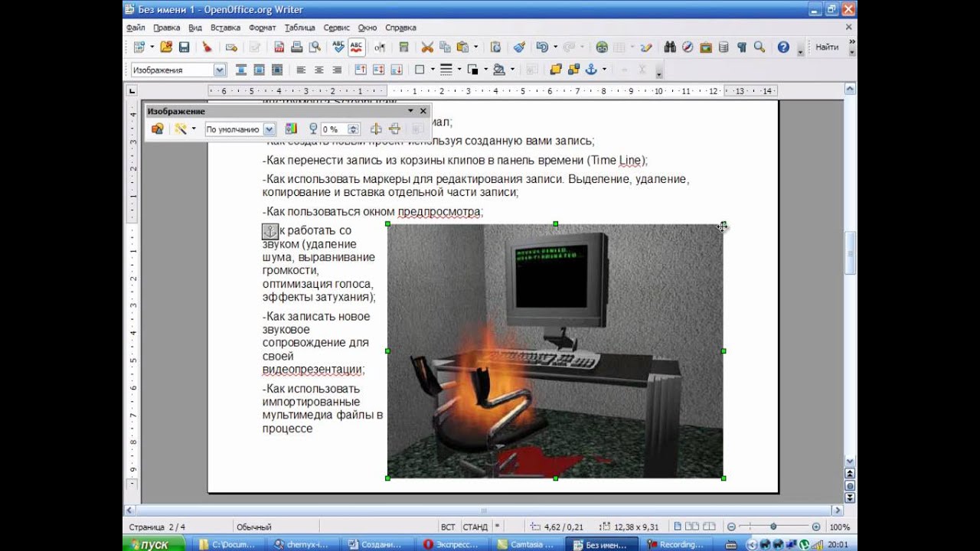
Task: Undo the last action
Action: click(x=542, y=47)
